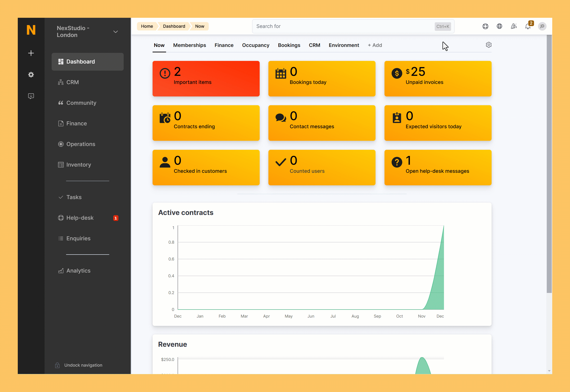Open Analytics in the sidebar
This screenshot has width=570, height=392.
(88, 271)
